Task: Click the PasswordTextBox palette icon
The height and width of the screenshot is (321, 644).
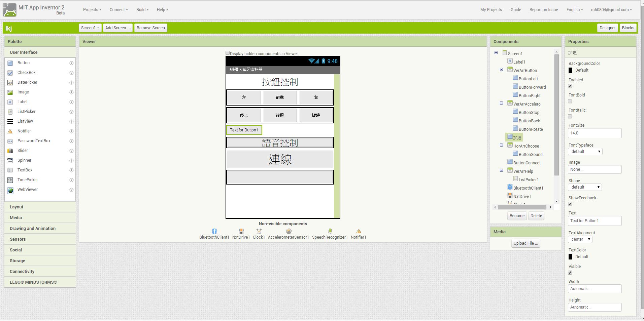Action: click(10, 141)
